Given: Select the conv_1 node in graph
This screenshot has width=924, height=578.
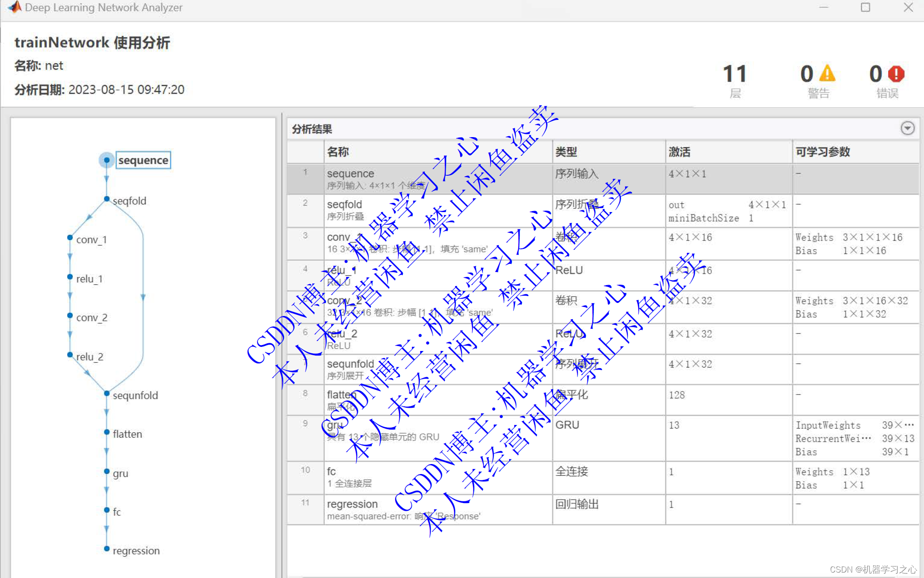Looking at the screenshot, I should 70,237.
